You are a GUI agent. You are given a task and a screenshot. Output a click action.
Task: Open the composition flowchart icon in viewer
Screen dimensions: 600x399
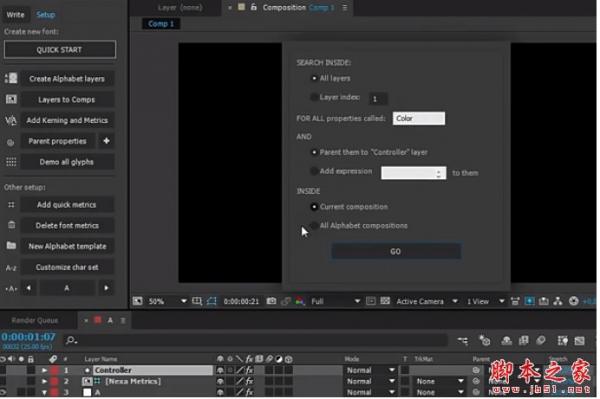point(558,301)
